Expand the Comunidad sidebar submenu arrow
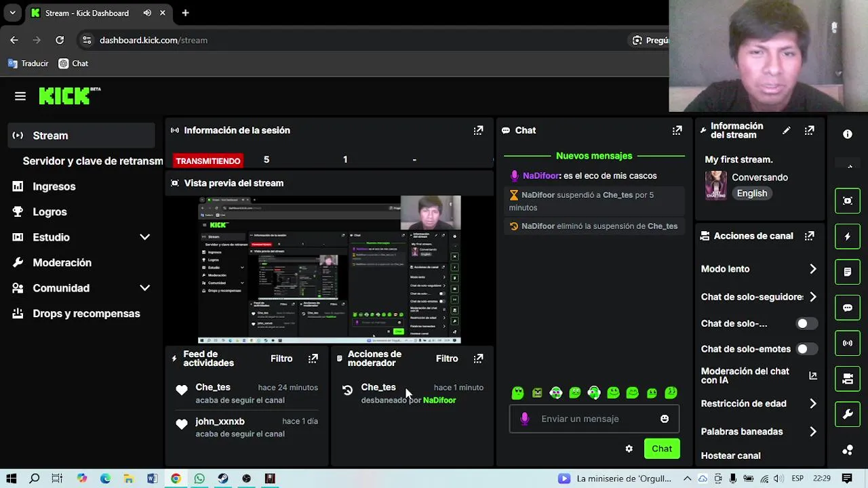The image size is (868, 488). [144, 288]
